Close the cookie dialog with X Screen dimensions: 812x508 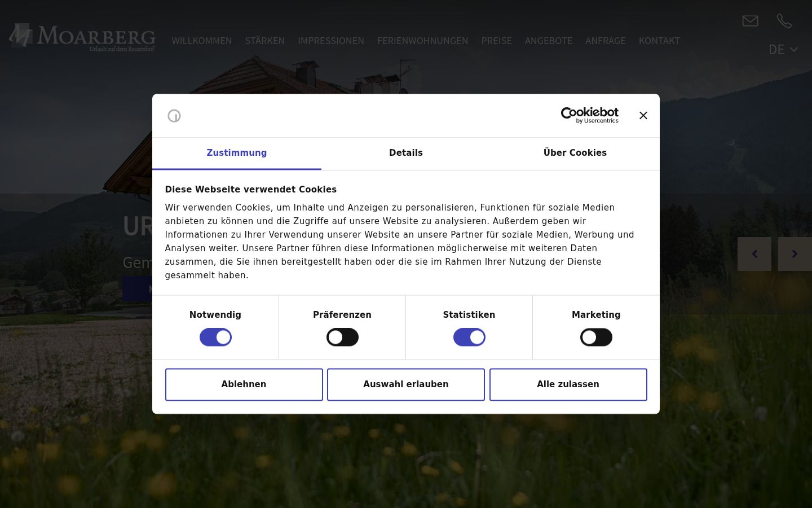point(643,115)
